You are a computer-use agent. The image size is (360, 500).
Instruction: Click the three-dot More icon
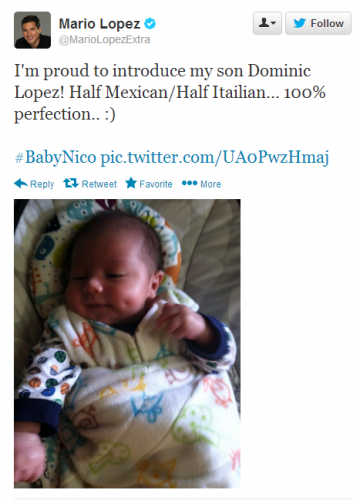(189, 183)
